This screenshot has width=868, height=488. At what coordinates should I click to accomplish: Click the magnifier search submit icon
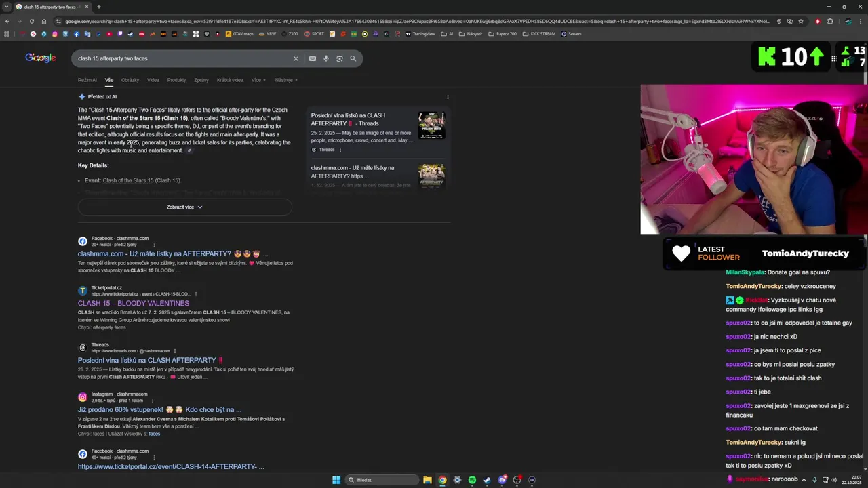353,58
